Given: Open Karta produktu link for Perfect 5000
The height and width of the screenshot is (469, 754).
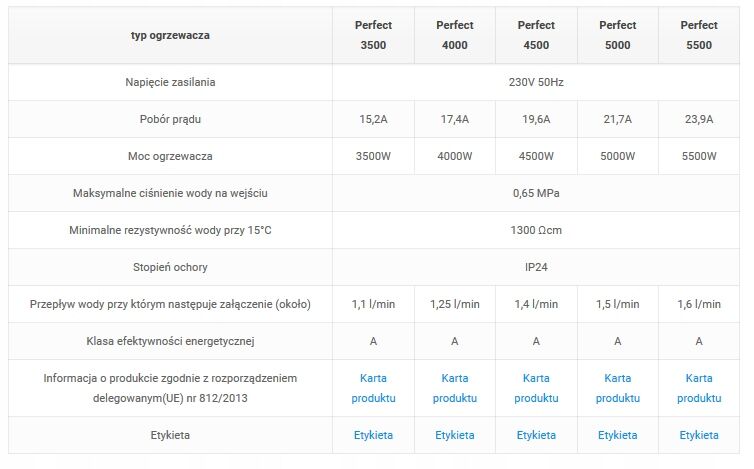Looking at the screenshot, I should pyautogui.click(x=618, y=388).
